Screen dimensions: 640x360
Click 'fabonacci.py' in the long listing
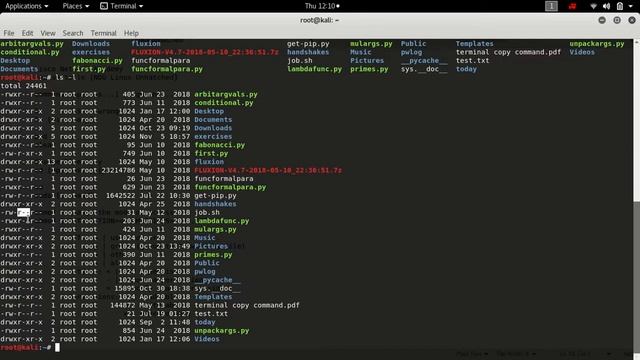click(x=220, y=145)
